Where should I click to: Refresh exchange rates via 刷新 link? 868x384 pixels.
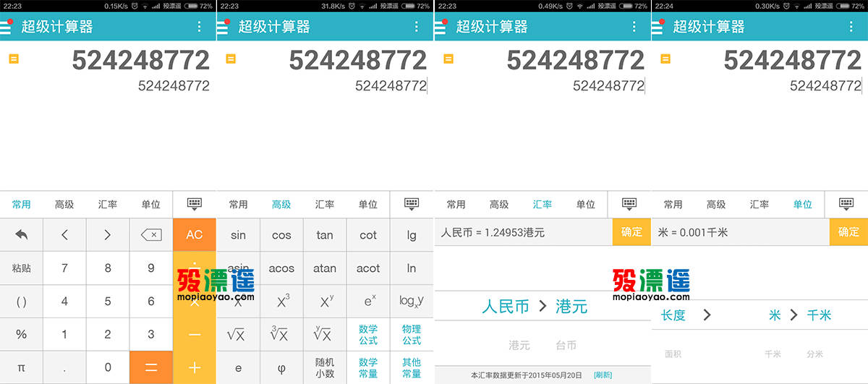coord(603,375)
